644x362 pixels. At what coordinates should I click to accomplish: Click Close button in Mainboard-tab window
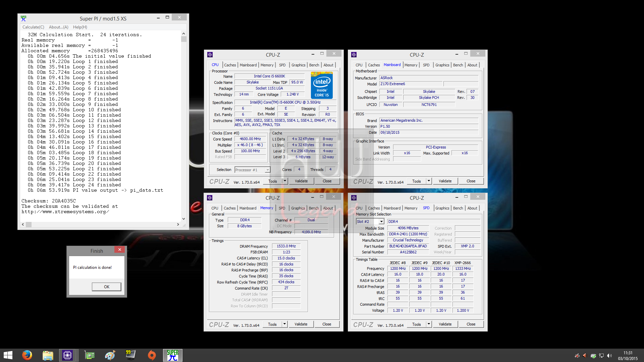(x=471, y=181)
